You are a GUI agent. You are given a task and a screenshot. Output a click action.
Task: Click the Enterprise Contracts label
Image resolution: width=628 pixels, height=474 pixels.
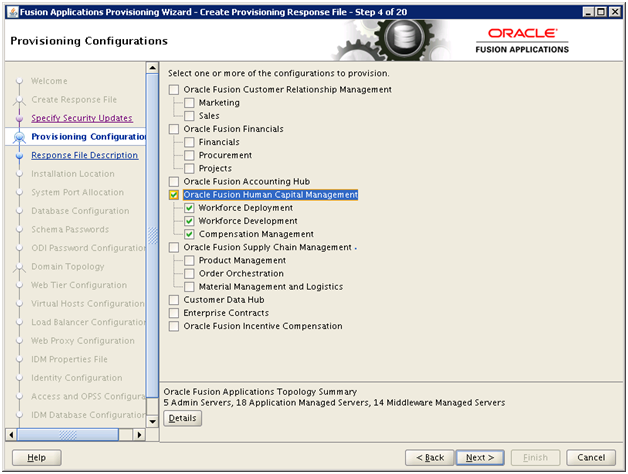[x=226, y=313]
